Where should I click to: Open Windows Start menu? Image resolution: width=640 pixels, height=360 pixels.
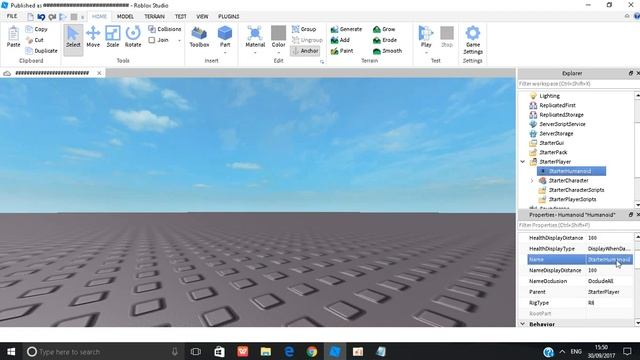[11, 351]
